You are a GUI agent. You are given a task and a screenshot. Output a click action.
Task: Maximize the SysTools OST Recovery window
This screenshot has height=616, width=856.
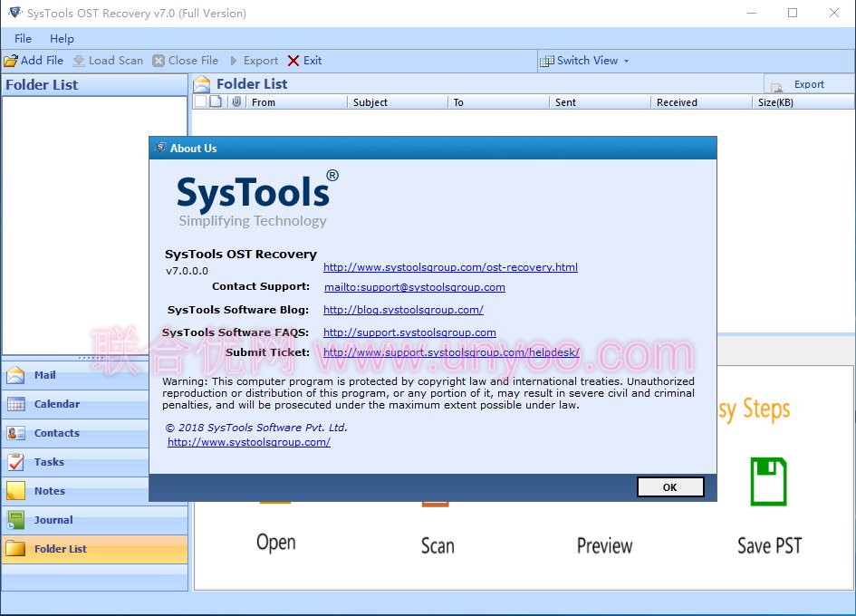click(x=793, y=13)
